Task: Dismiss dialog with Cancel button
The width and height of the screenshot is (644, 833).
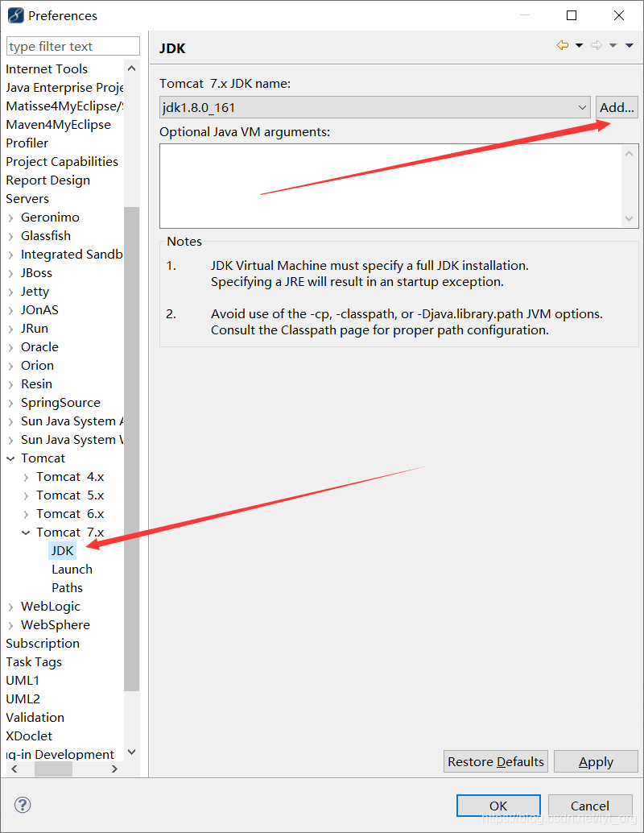Action: pyautogui.click(x=590, y=806)
